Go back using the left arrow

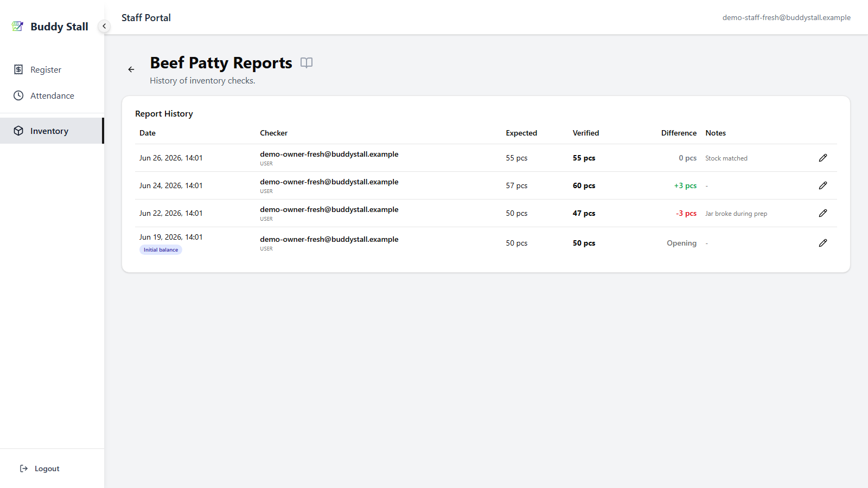coord(131,69)
